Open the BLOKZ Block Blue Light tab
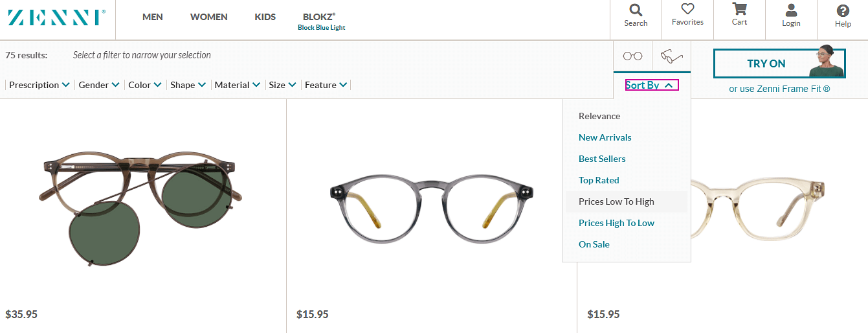Screen dimensions: 868x333 321,21
